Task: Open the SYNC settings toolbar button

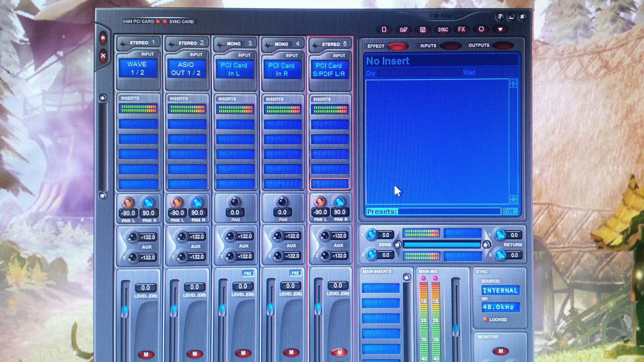Action: click(x=443, y=30)
